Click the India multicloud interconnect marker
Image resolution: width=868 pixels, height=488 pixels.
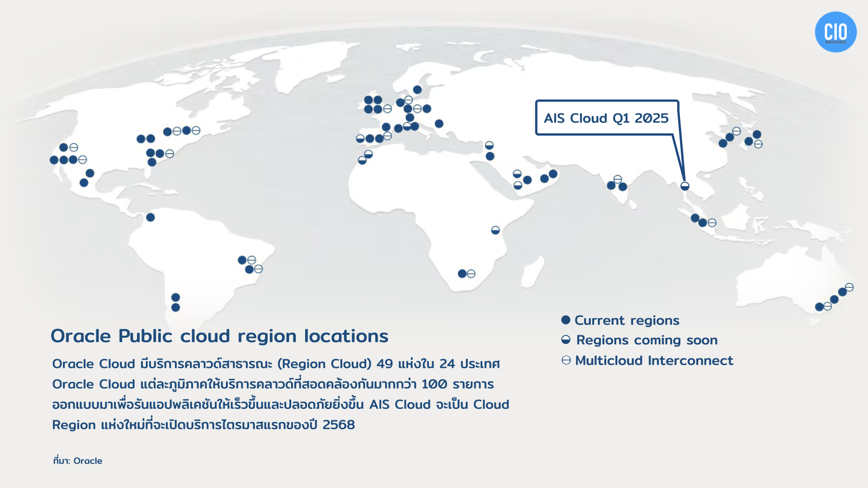pyautogui.click(x=618, y=179)
